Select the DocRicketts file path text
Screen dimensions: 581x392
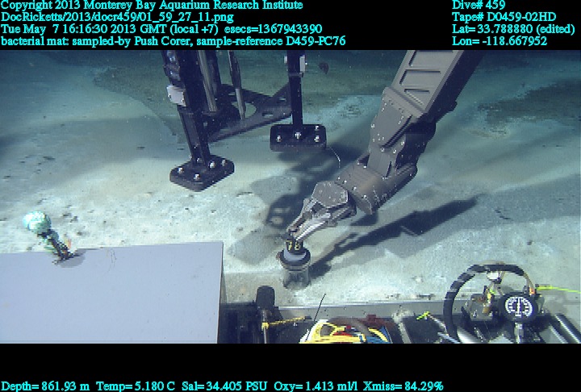click(x=118, y=17)
